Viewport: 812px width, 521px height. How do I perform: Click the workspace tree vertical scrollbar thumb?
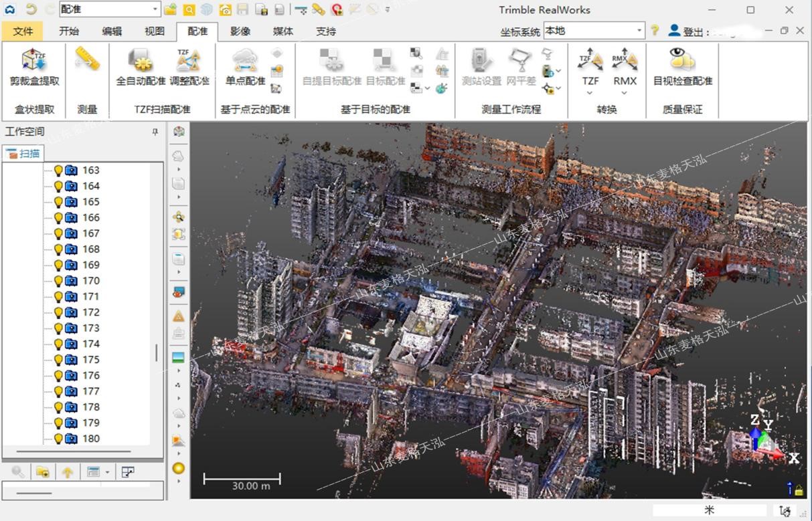point(157,352)
